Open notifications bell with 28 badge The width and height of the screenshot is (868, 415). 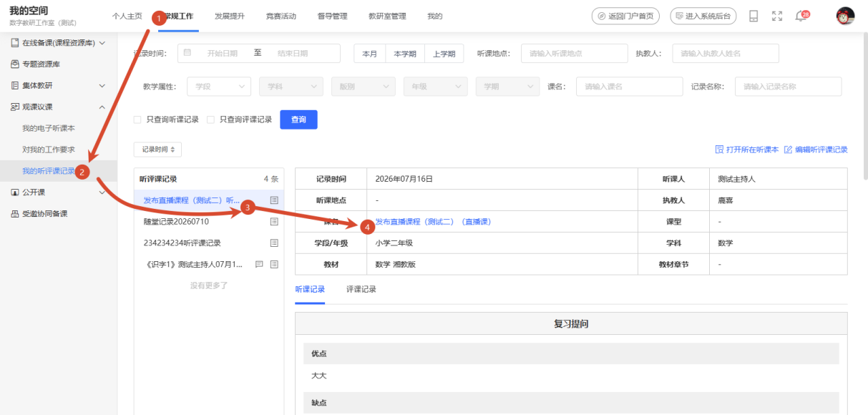pos(801,16)
